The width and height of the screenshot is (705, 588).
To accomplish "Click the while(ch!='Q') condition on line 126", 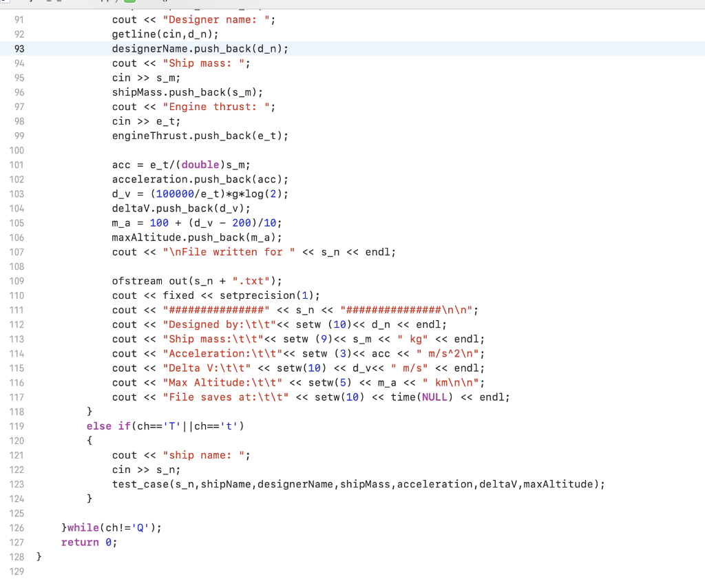I will 110,527.
